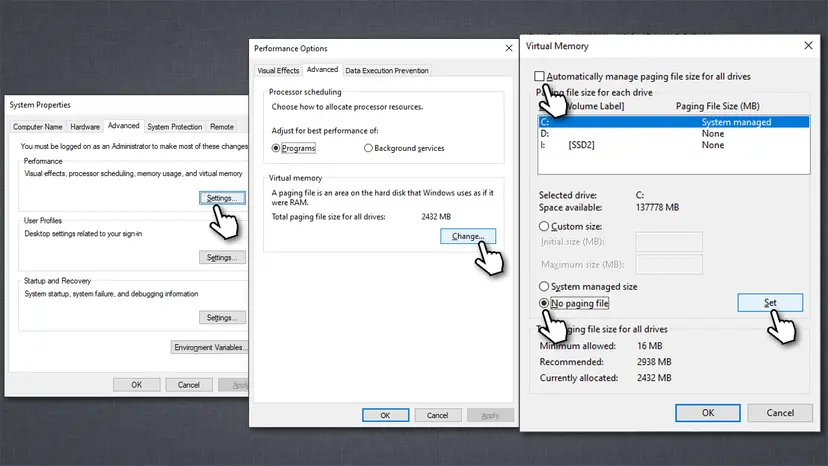The width and height of the screenshot is (828, 466).
Task: Click Minimum allowed 16 MB value
Action: pyautogui.click(x=650, y=346)
